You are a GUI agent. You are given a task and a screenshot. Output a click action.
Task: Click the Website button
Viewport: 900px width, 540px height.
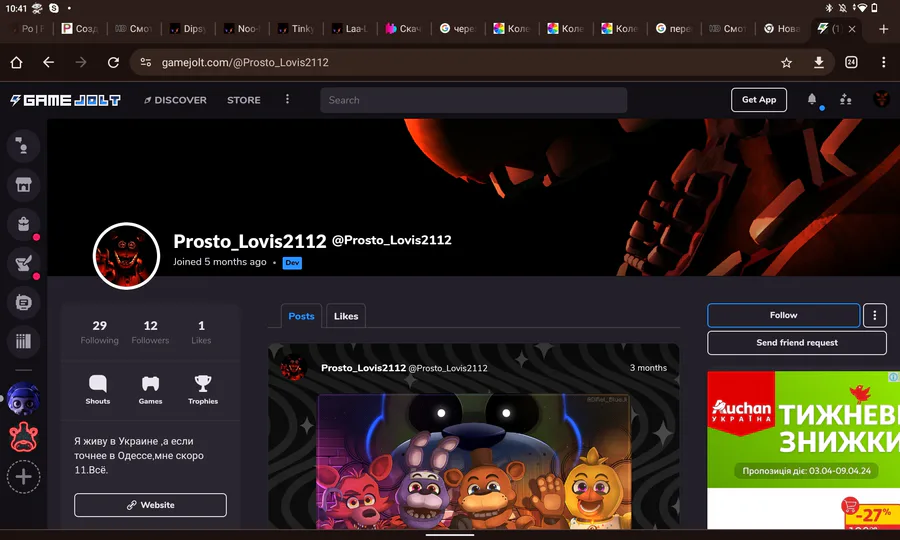click(x=150, y=505)
